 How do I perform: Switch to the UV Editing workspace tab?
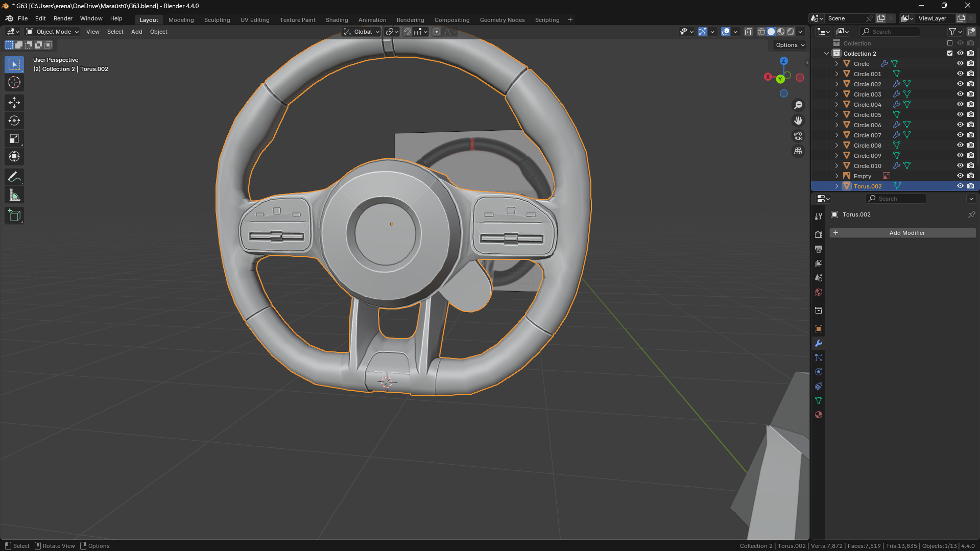click(x=255, y=20)
